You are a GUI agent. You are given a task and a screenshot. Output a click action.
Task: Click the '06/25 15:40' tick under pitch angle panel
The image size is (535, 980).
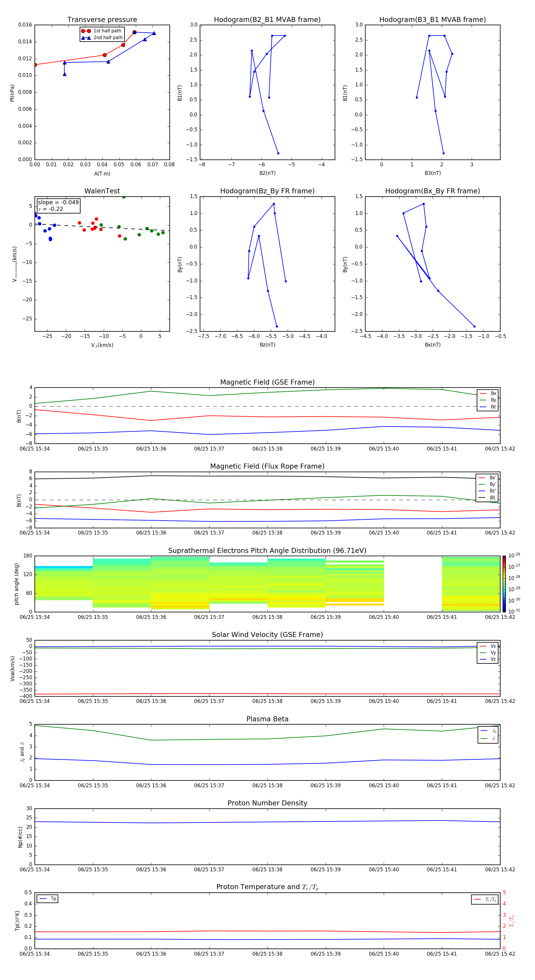[x=384, y=617]
